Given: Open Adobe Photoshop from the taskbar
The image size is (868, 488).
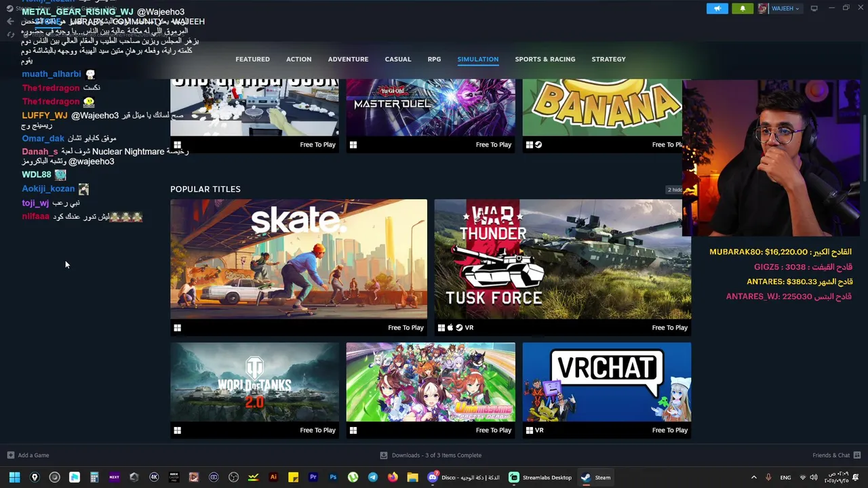Looking at the screenshot, I should [x=333, y=477].
